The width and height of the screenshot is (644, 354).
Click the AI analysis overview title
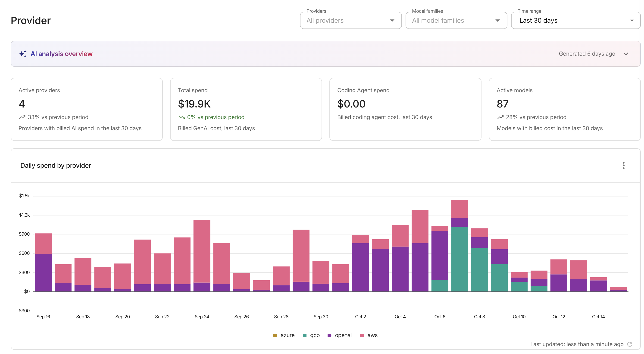pyautogui.click(x=62, y=54)
